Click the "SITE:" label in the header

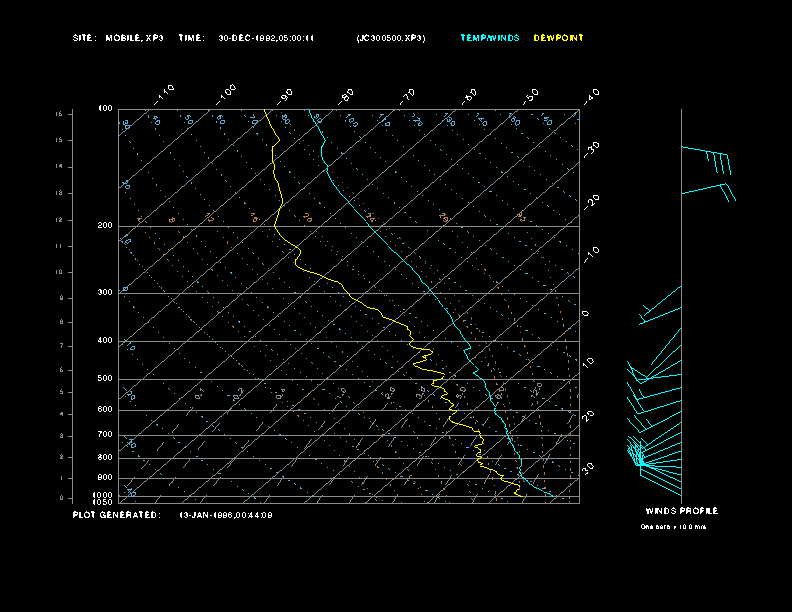point(84,38)
